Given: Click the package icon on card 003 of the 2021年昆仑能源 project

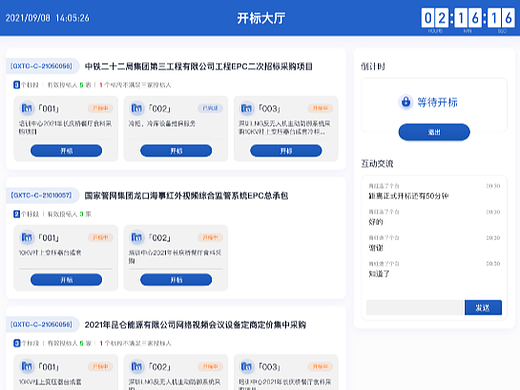Looking at the screenshot, I should click(247, 366).
